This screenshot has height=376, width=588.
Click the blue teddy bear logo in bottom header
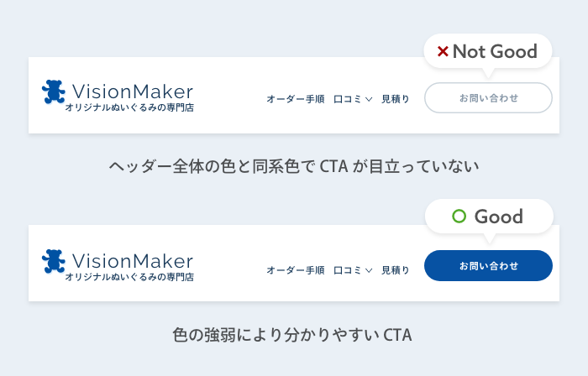point(53,261)
